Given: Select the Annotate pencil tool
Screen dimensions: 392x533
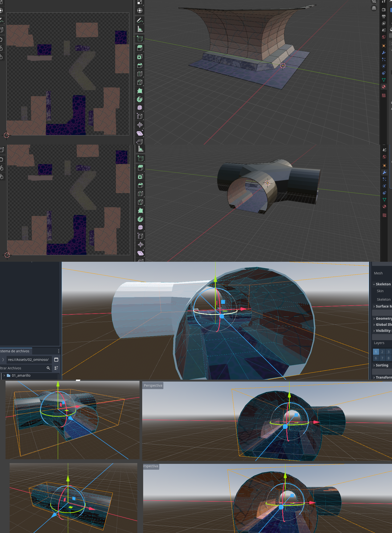Looking at the screenshot, I should click(140, 20).
